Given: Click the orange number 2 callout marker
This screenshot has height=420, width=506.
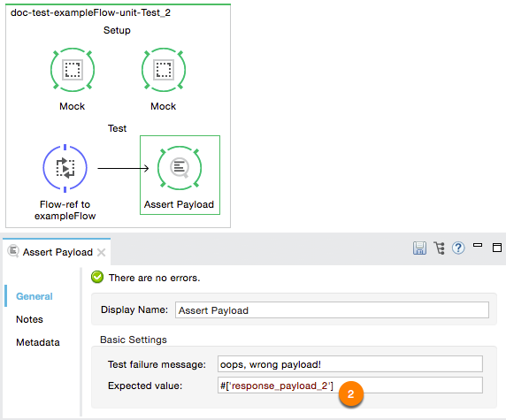Looking at the screenshot, I should tap(351, 393).
